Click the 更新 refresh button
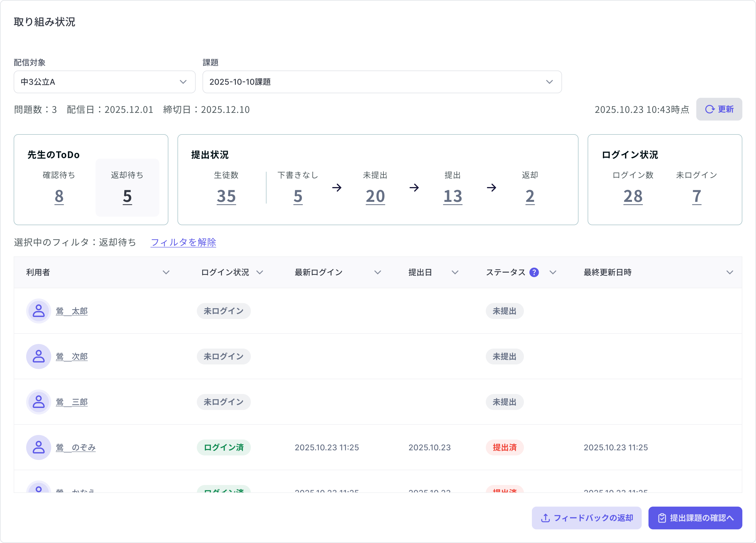The width and height of the screenshot is (756, 543). 719,109
